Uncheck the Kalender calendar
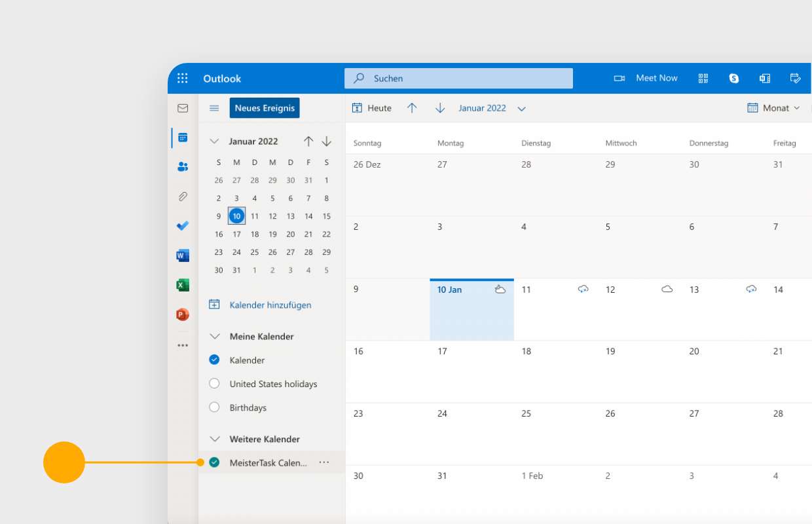 point(214,360)
